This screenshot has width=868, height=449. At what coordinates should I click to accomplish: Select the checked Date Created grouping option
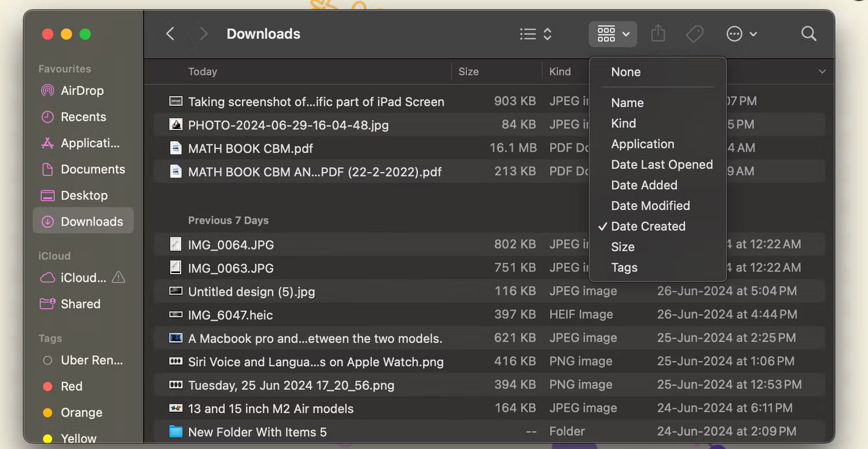[648, 226]
